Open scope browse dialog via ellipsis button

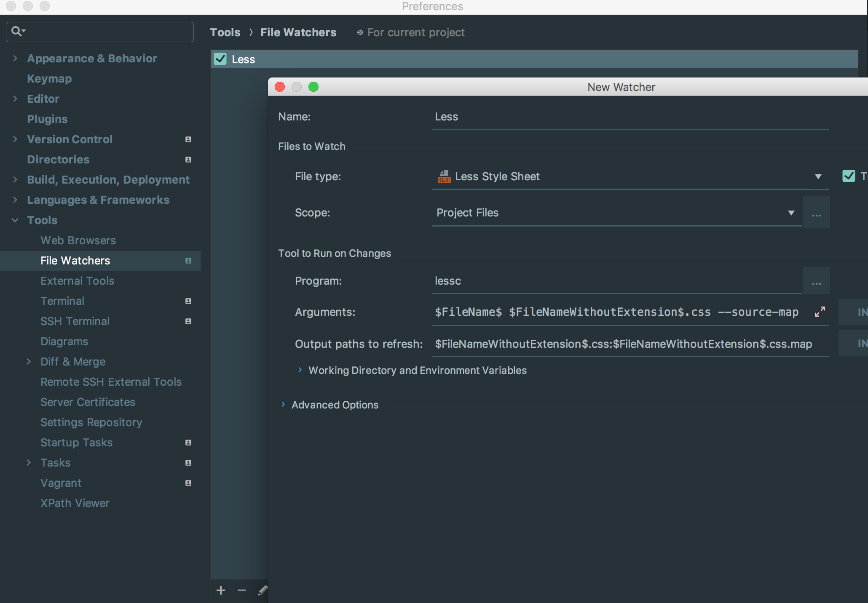click(817, 213)
